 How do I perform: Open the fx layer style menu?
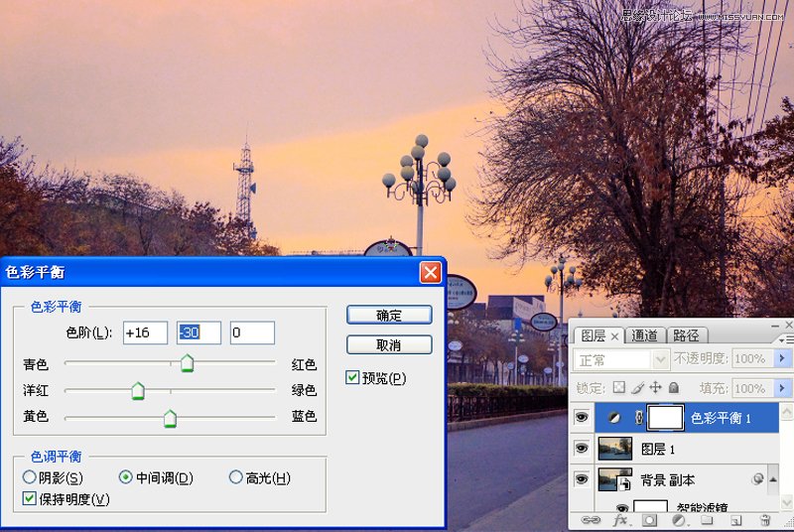(x=620, y=520)
